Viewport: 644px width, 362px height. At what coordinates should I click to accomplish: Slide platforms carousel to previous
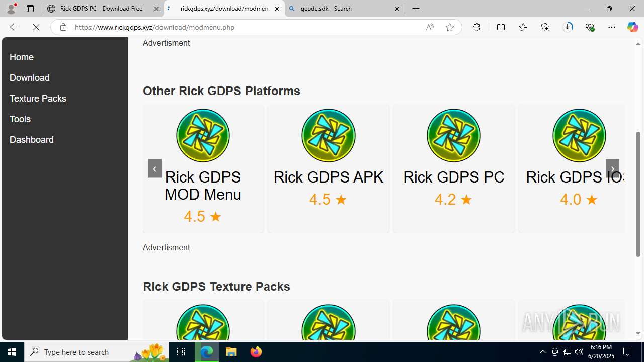click(154, 168)
